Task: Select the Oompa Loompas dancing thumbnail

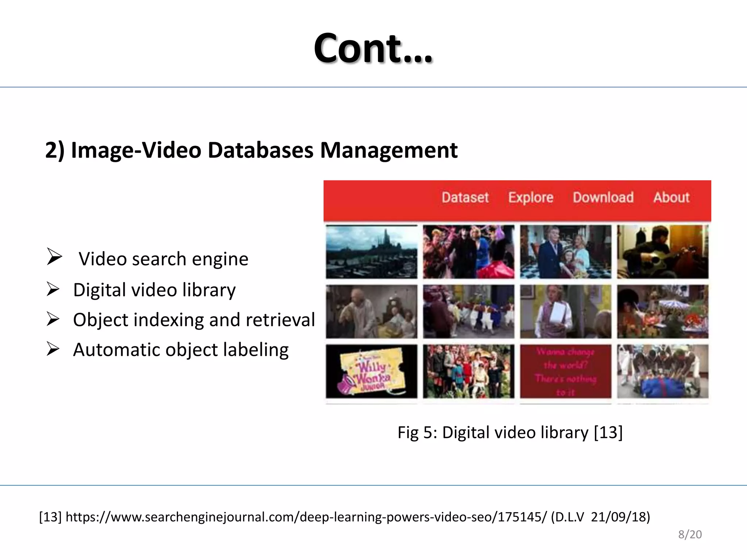Action: 469,312
